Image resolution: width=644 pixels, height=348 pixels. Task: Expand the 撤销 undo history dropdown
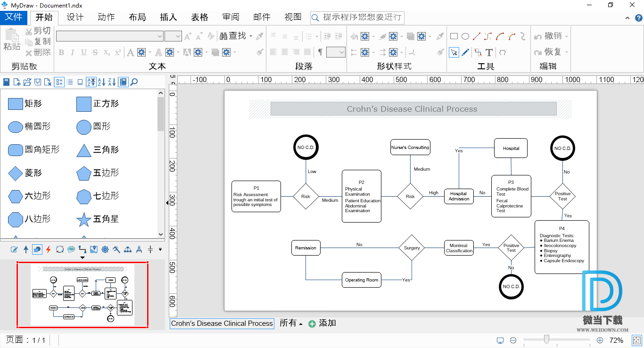coord(567,36)
